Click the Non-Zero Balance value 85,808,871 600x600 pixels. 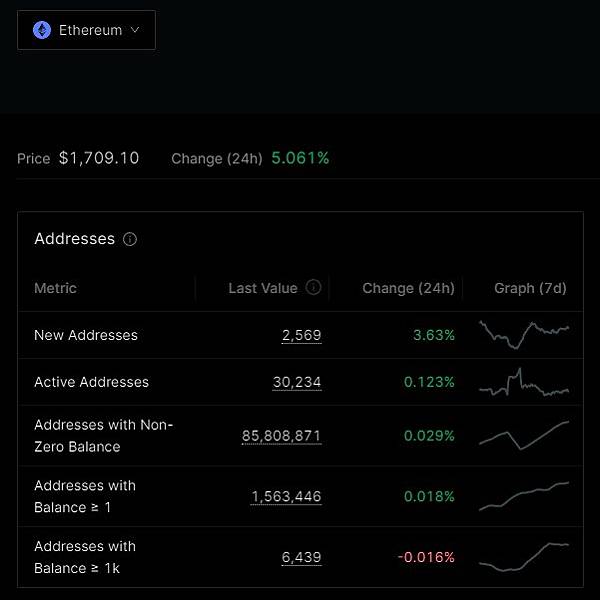[x=281, y=436]
